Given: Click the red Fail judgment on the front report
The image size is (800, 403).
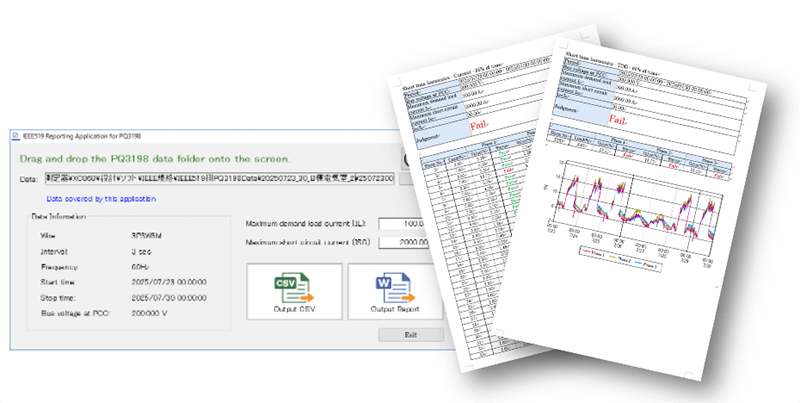Looking at the screenshot, I should [x=622, y=118].
